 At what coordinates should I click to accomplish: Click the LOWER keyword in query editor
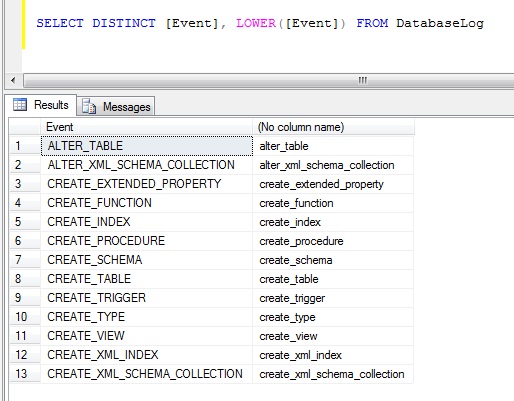coord(256,23)
